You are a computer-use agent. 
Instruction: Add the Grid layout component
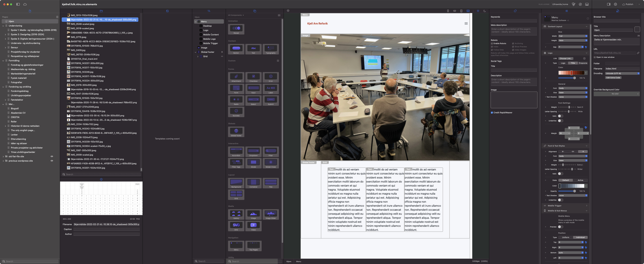point(236,195)
